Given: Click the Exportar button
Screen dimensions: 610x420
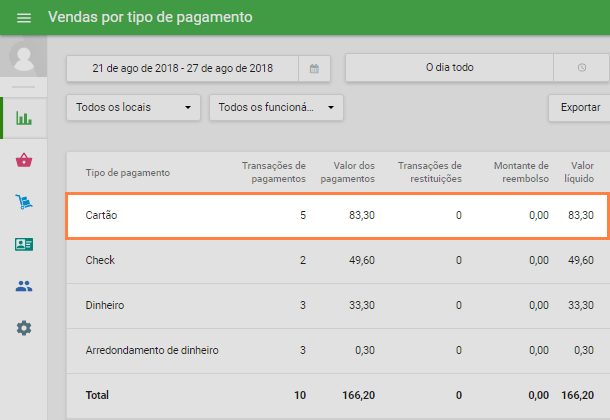Looking at the screenshot, I should (580, 108).
